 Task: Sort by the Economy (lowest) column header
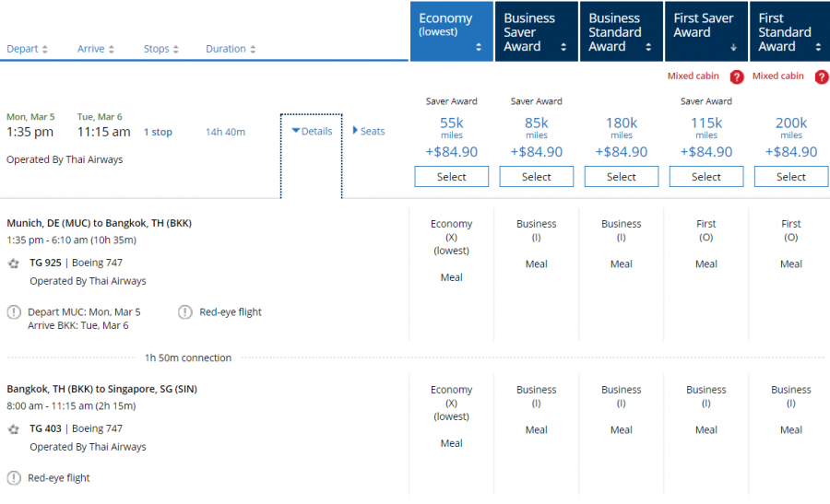click(452, 31)
